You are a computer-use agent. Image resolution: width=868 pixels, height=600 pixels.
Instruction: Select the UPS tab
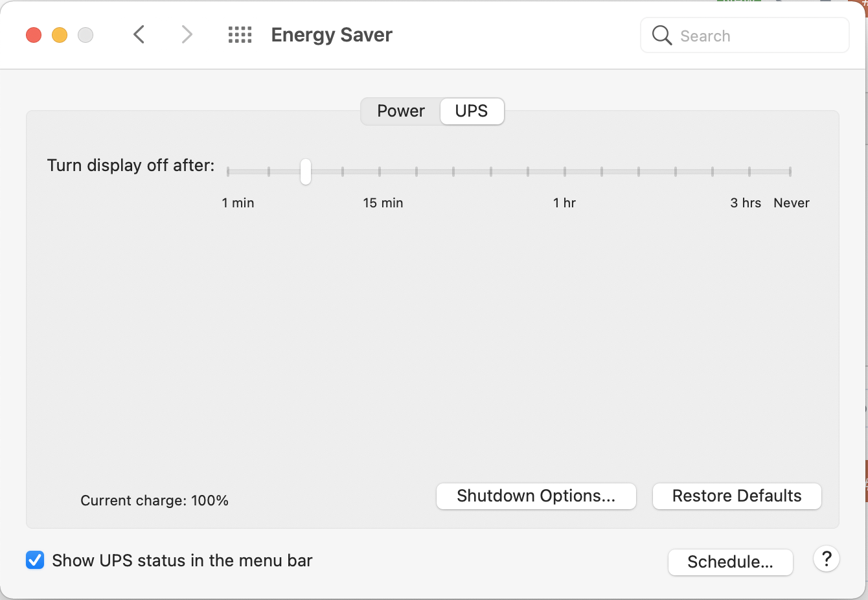tap(472, 111)
